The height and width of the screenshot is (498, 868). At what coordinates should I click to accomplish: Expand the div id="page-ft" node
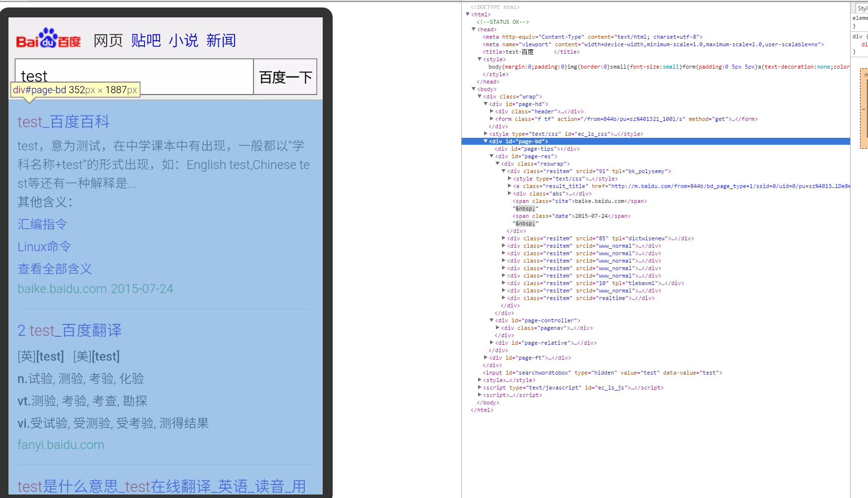coord(486,358)
